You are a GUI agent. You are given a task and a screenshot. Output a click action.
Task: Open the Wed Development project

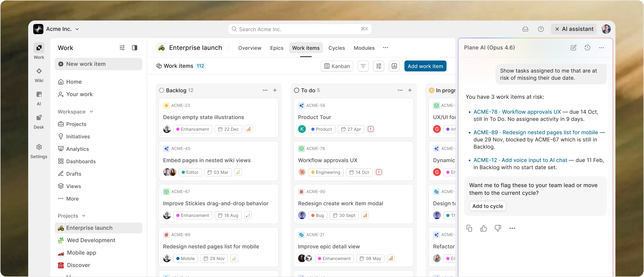coord(98,240)
